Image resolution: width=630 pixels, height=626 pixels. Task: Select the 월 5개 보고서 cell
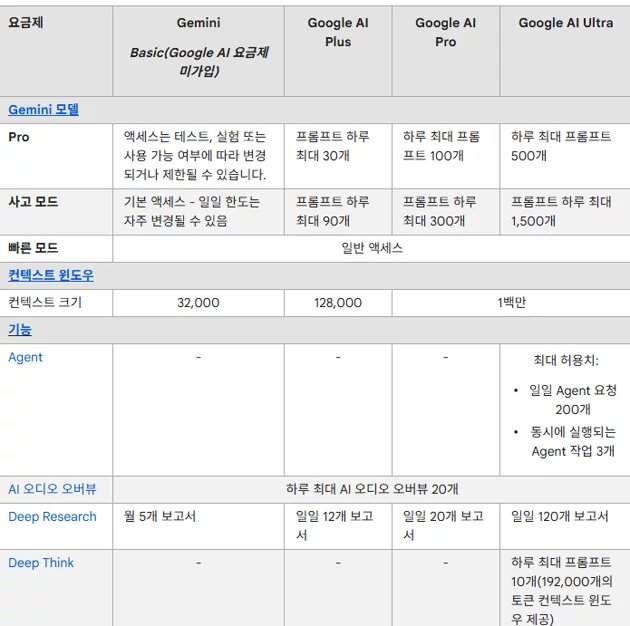point(198,526)
